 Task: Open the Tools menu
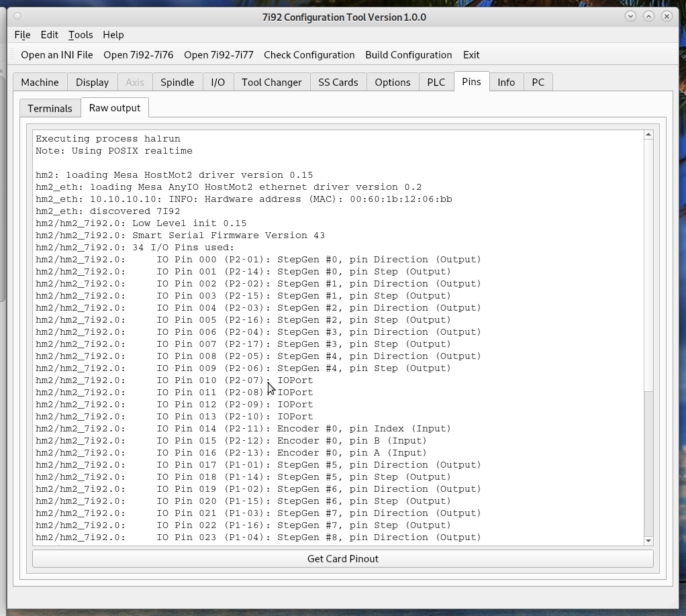pyautogui.click(x=81, y=35)
